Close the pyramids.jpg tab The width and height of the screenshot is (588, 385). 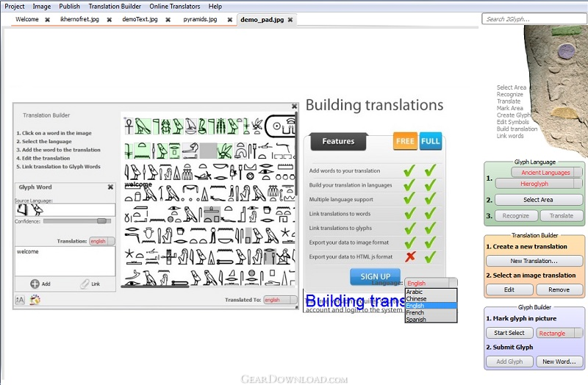click(x=225, y=20)
